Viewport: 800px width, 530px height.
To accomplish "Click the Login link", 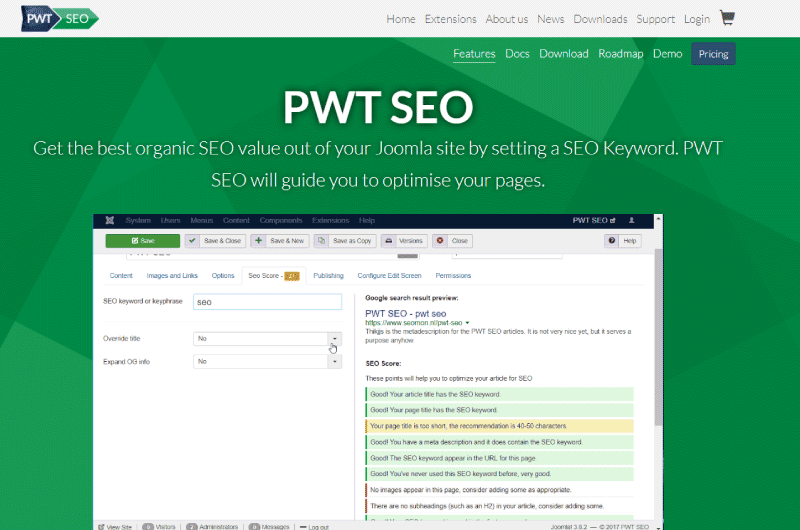I will click(697, 19).
